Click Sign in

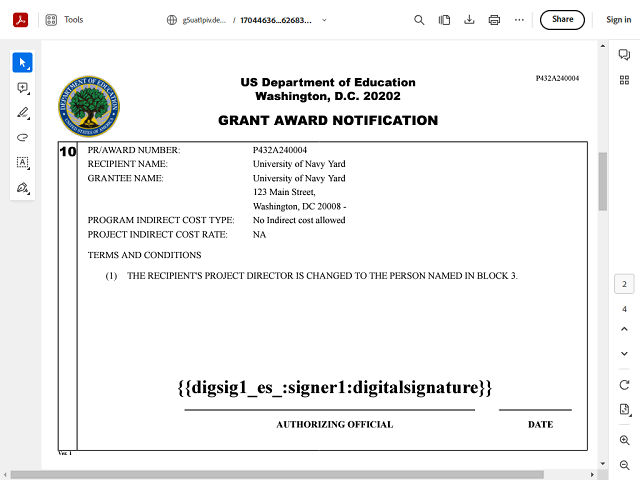[618, 20]
